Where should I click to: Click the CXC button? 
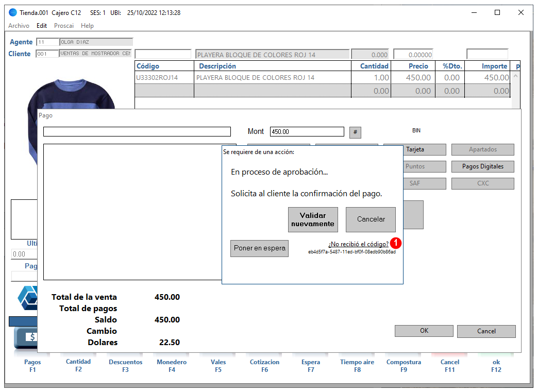[482, 183]
